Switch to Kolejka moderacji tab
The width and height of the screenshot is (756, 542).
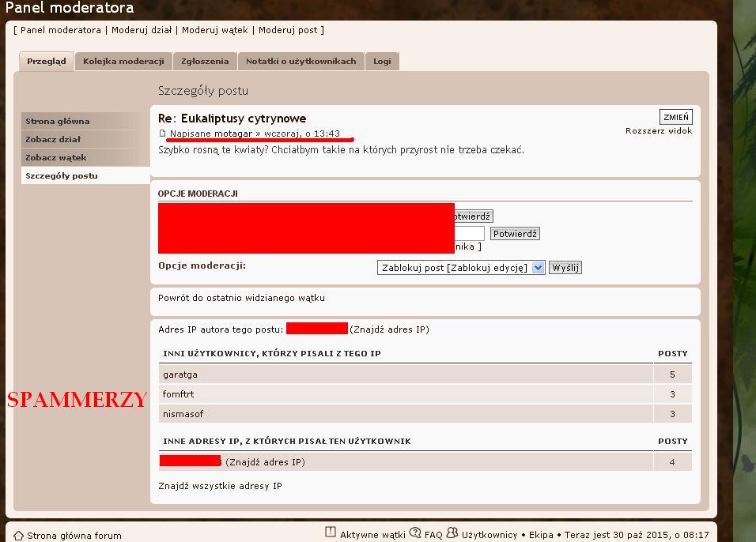coord(123,61)
